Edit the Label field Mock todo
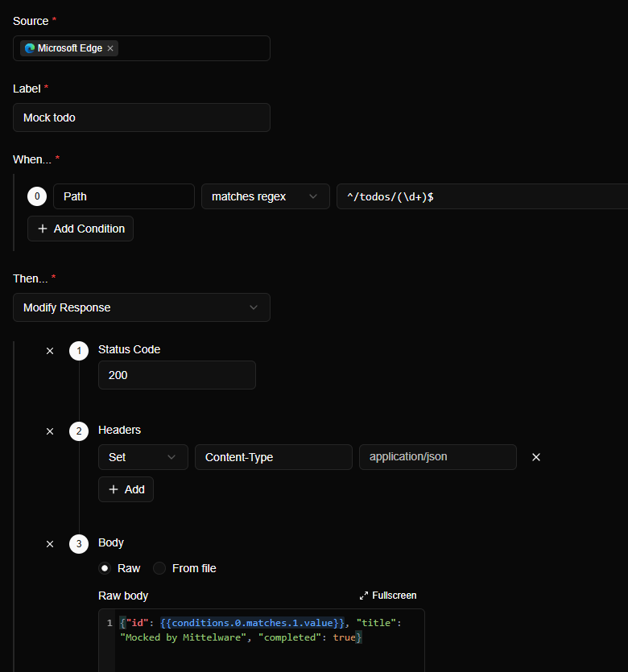The height and width of the screenshot is (672, 628). click(x=142, y=117)
